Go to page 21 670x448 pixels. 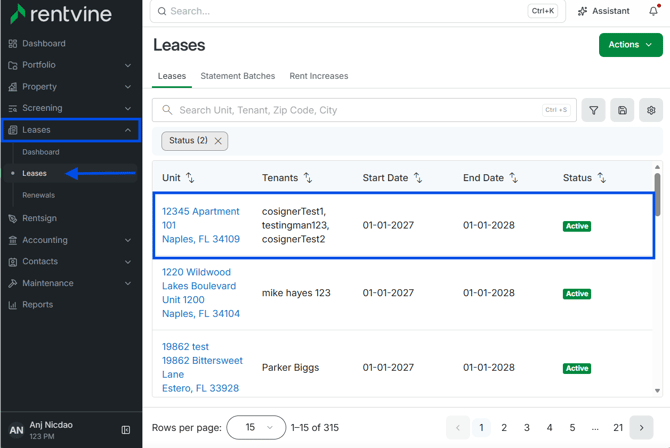click(618, 427)
